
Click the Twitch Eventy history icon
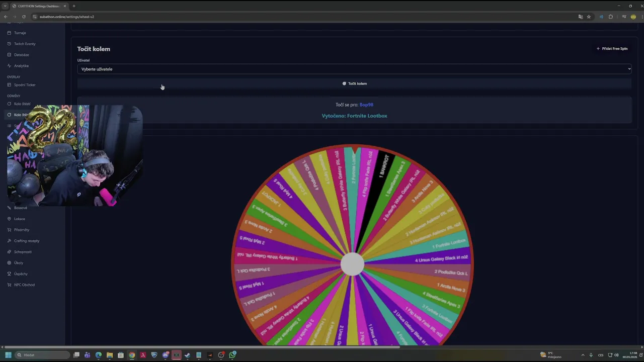pyautogui.click(x=9, y=44)
